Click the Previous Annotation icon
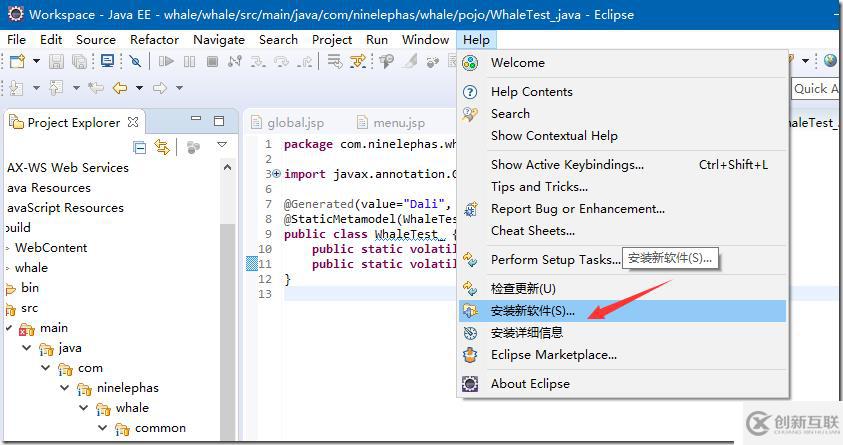843x445 pixels. click(56, 88)
